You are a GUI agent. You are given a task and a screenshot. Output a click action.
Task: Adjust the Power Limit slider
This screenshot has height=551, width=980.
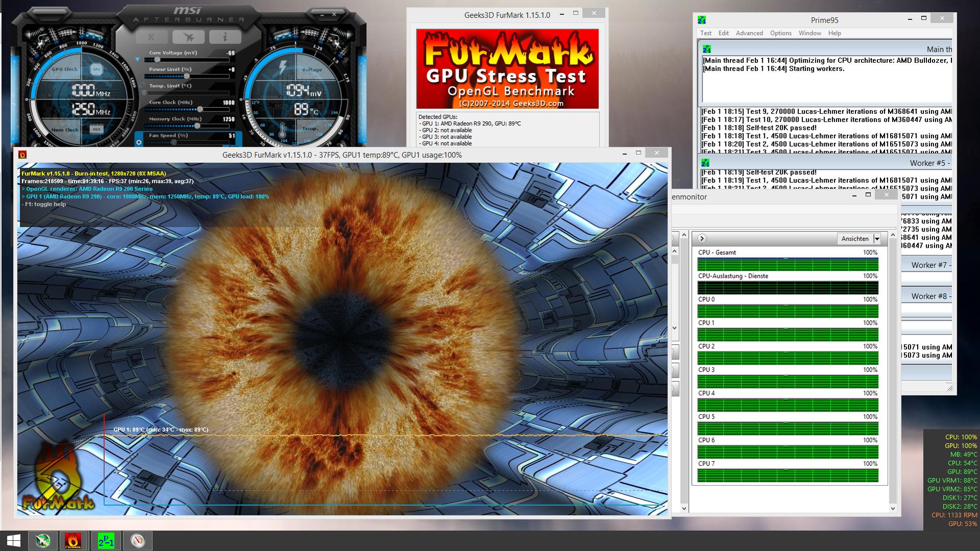coord(188,77)
